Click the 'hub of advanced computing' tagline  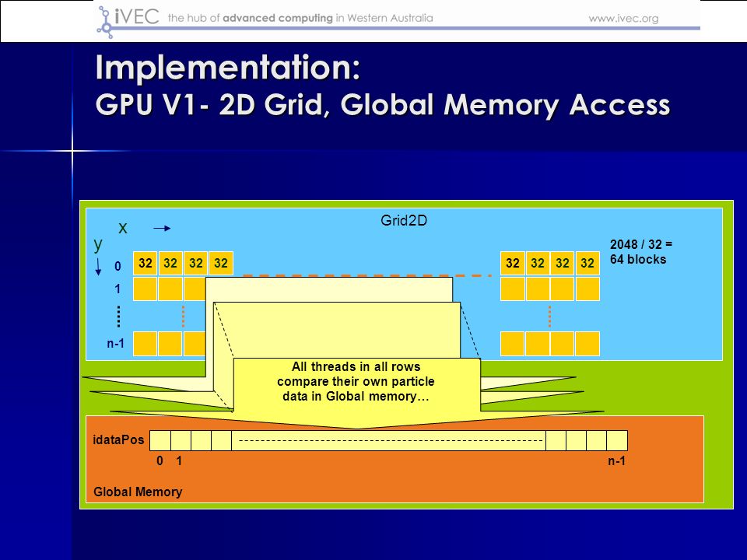300,18
